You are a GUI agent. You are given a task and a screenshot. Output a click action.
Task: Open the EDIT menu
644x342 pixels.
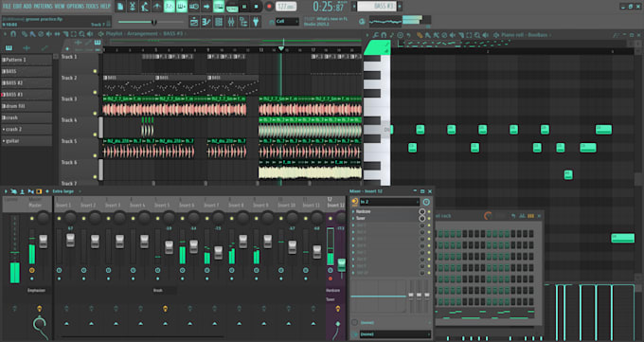[17, 7]
